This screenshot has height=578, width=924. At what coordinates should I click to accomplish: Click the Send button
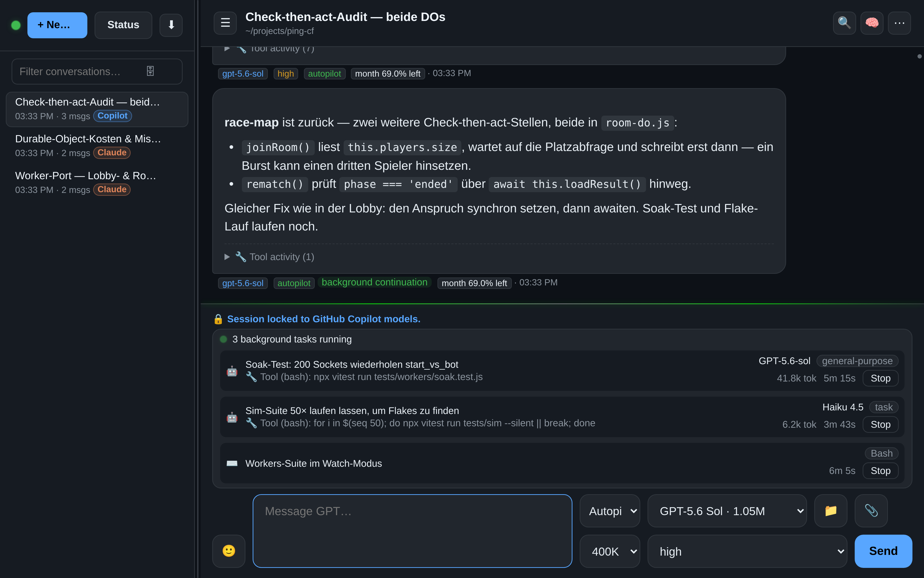[883, 551]
